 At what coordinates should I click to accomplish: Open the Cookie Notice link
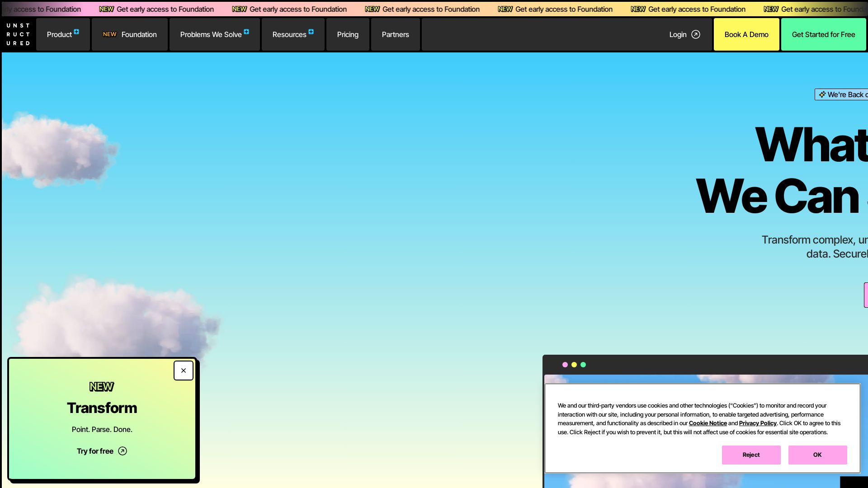click(x=708, y=423)
